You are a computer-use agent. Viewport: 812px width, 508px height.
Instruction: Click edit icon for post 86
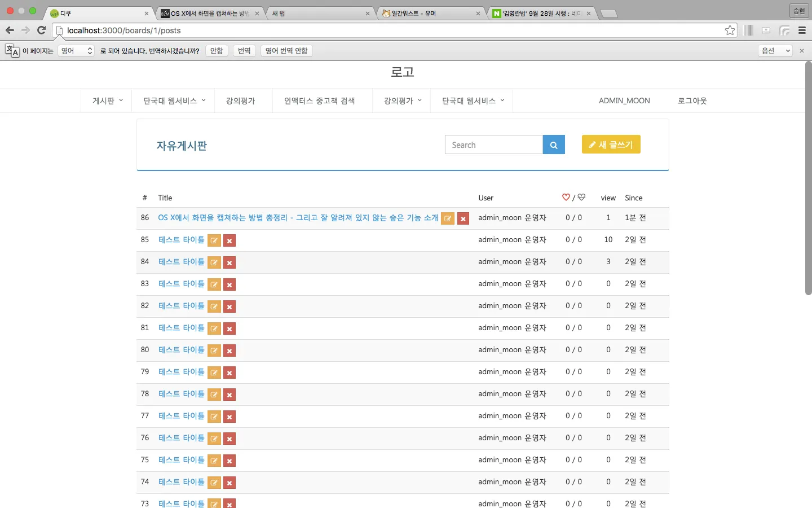[448, 218]
